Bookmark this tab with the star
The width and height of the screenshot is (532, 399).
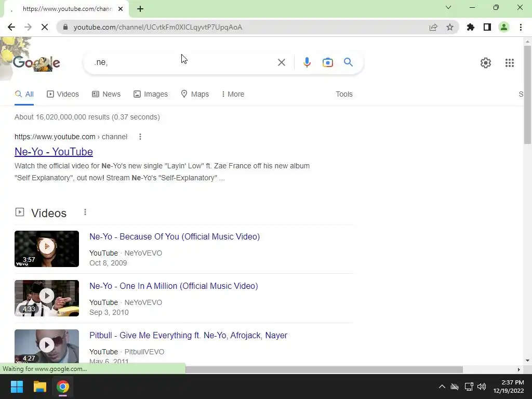(x=450, y=27)
